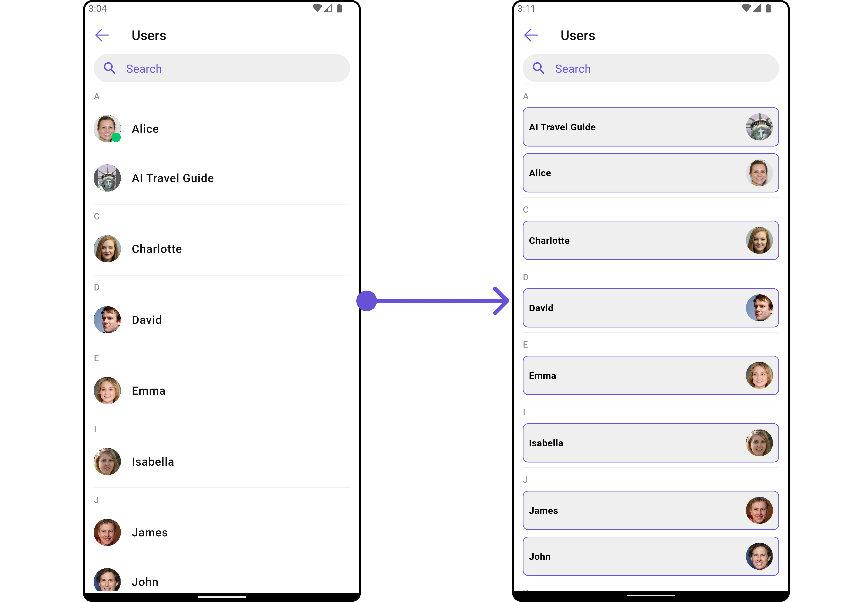Open Charlotte in the left user list

pos(157,249)
